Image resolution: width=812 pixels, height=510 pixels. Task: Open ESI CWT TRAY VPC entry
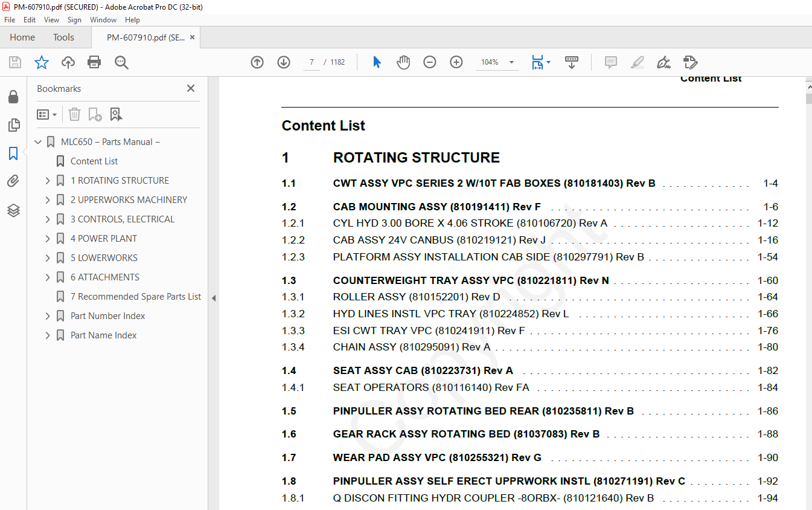tap(429, 331)
